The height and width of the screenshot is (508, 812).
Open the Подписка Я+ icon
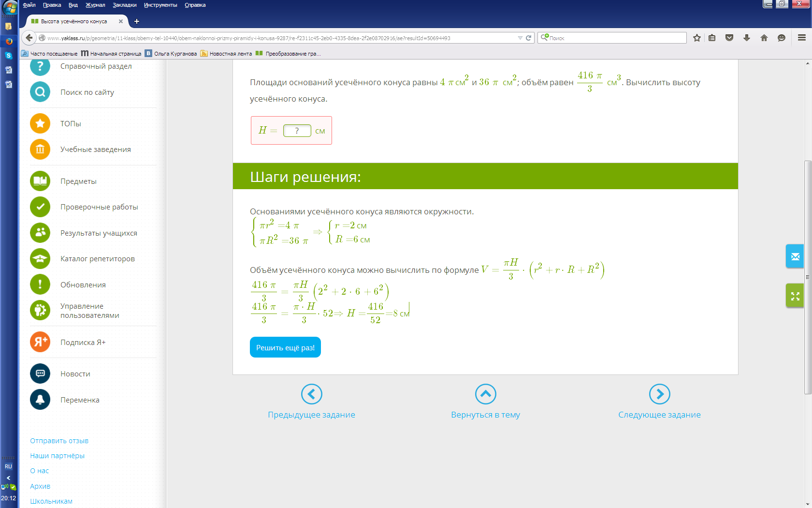click(40, 342)
